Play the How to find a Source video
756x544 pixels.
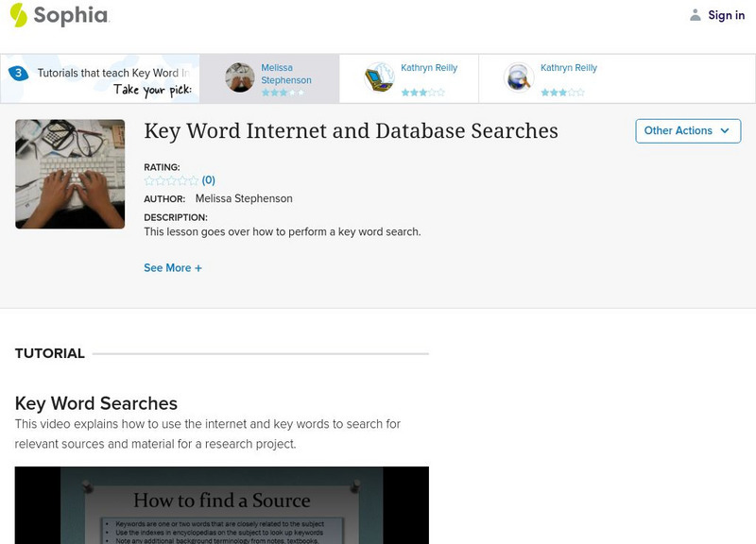[221, 505]
